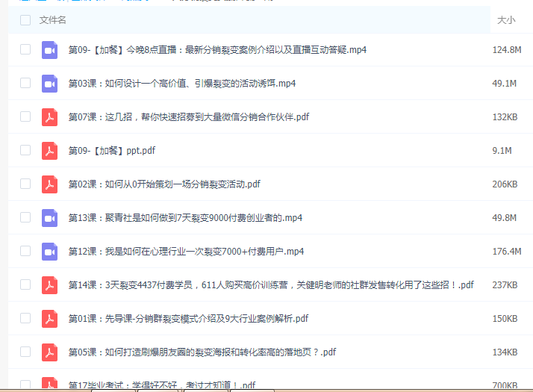Sort files by the 大小 column header

(x=505, y=20)
